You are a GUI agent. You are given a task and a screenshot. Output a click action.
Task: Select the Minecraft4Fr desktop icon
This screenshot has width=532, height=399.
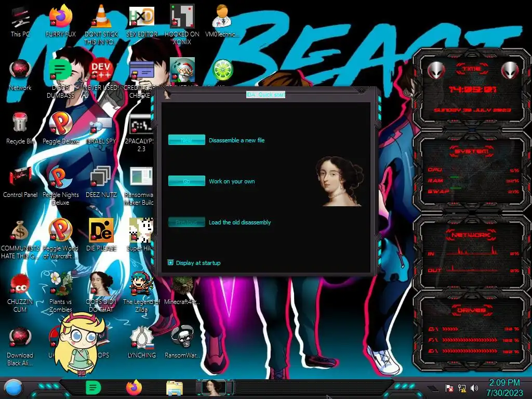pos(182,290)
